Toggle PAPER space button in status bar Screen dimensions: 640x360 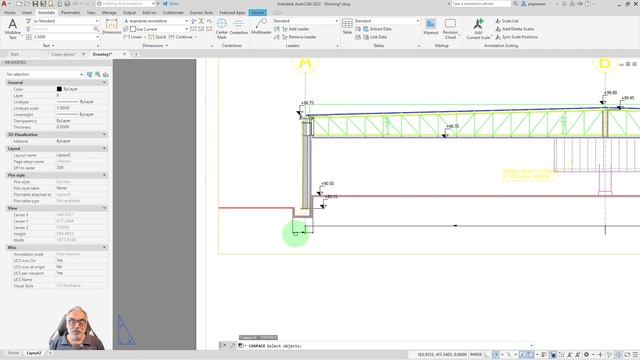tap(476, 355)
